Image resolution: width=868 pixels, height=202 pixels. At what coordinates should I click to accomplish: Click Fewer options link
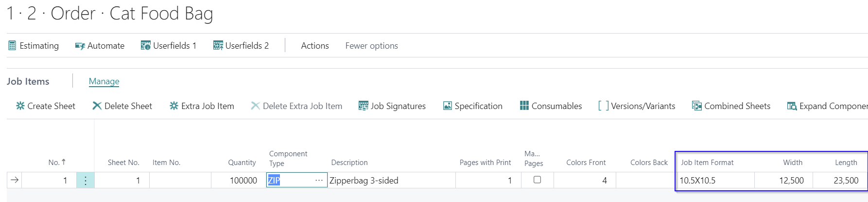[371, 46]
